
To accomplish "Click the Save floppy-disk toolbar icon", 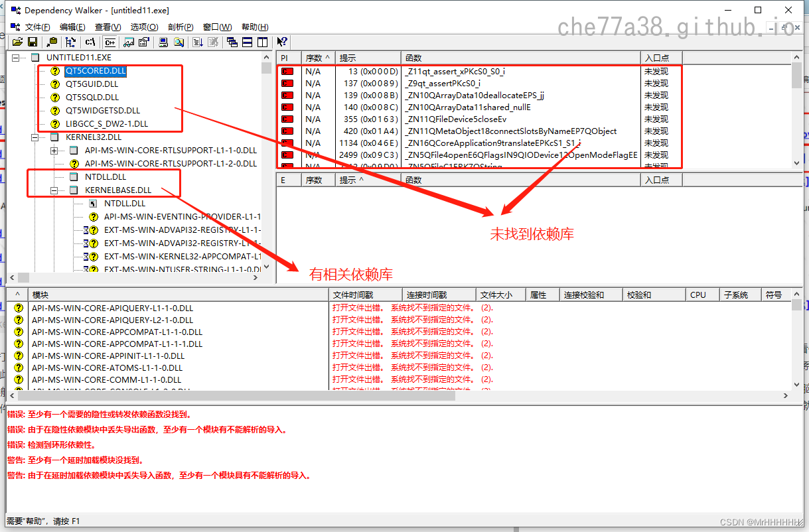I will (32, 42).
